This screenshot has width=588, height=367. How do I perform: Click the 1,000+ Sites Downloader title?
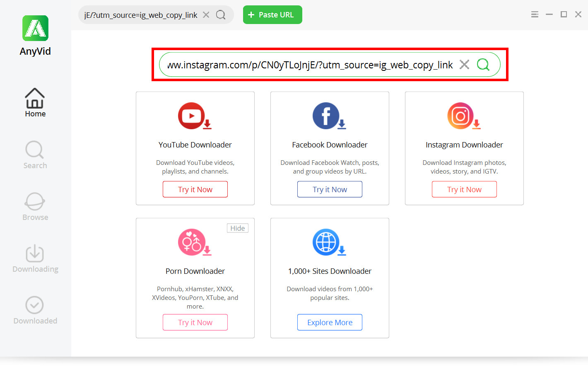[330, 271]
